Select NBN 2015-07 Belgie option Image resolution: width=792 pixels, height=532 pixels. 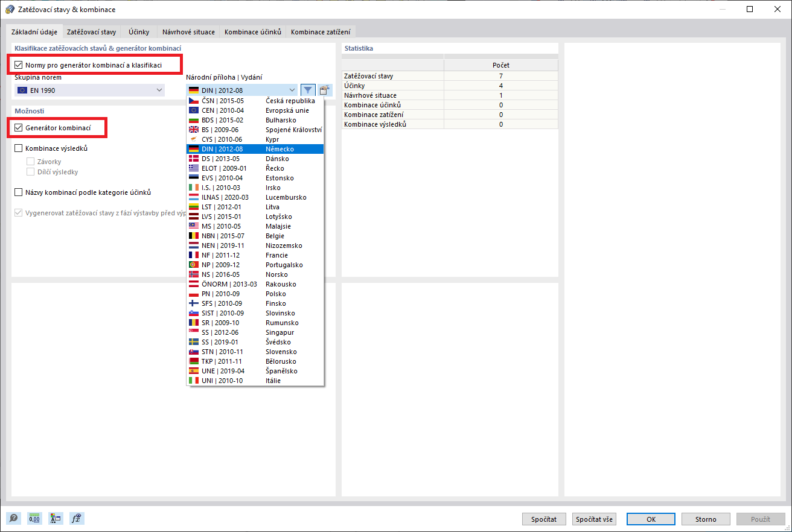[x=255, y=236]
